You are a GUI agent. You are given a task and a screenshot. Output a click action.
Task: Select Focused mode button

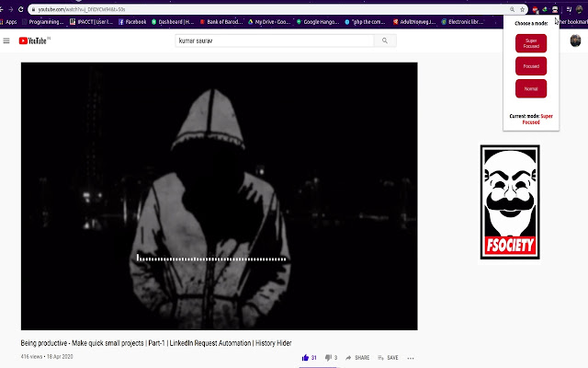(531, 66)
